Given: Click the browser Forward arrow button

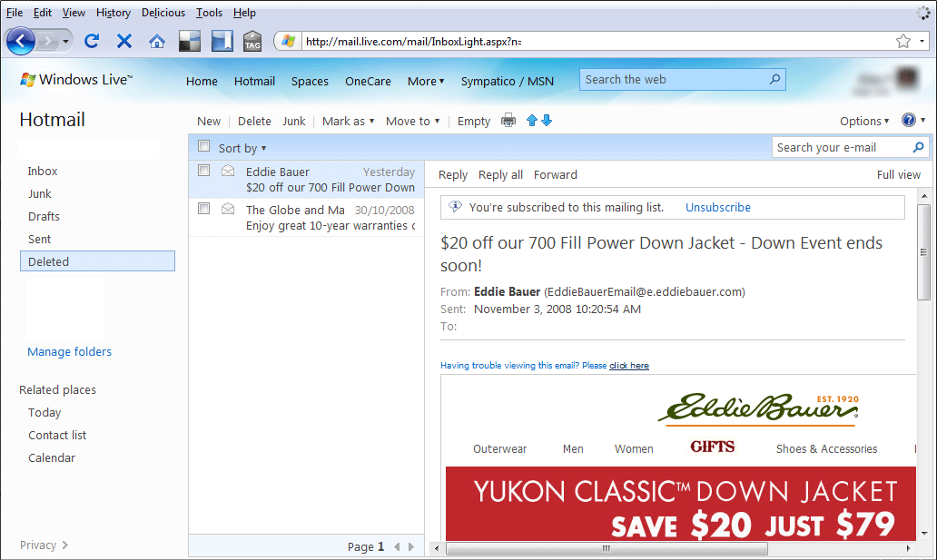Looking at the screenshot, I should pos(47,41).
